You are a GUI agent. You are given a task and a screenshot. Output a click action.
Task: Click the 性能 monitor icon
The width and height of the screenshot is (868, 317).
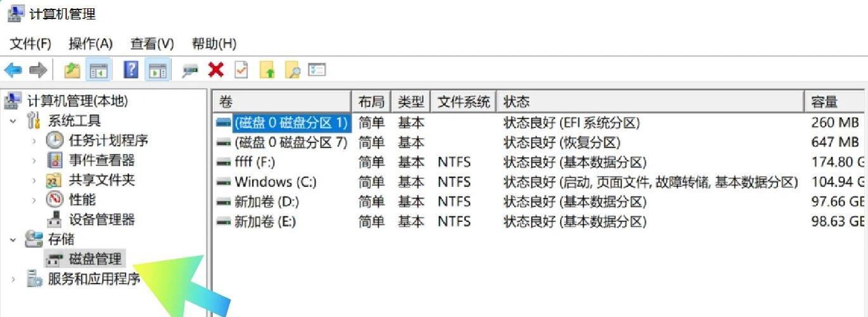pyautogui.click(x=55, y=200)
